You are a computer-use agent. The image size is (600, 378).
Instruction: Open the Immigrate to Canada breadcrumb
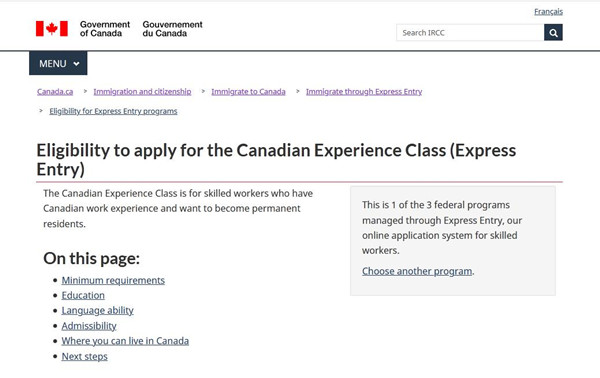click(x=248, y=91)
